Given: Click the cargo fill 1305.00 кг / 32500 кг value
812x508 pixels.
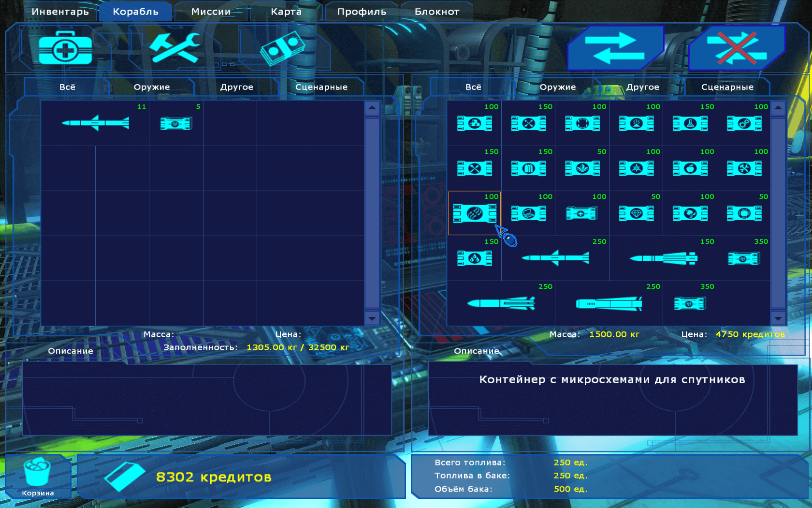Looking at the screenshot, I should (x=298, y=347).
